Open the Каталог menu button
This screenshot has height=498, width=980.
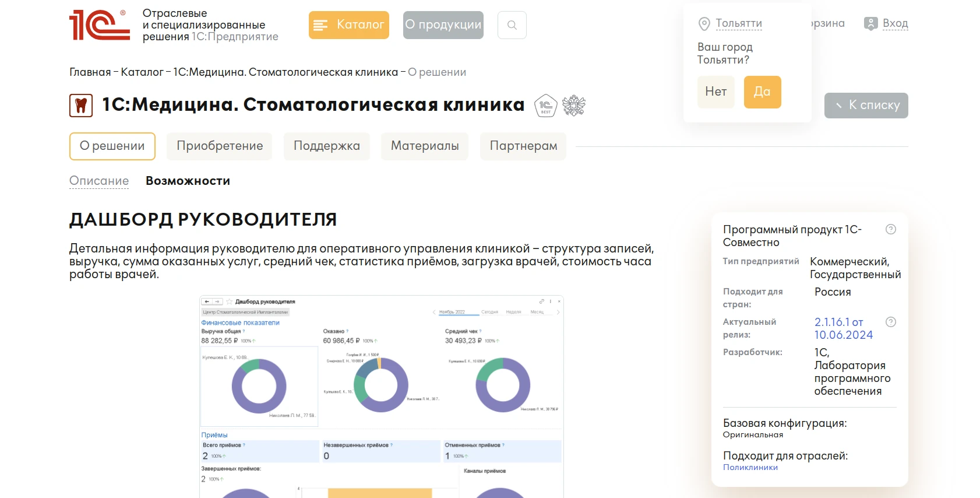[349, 25]
